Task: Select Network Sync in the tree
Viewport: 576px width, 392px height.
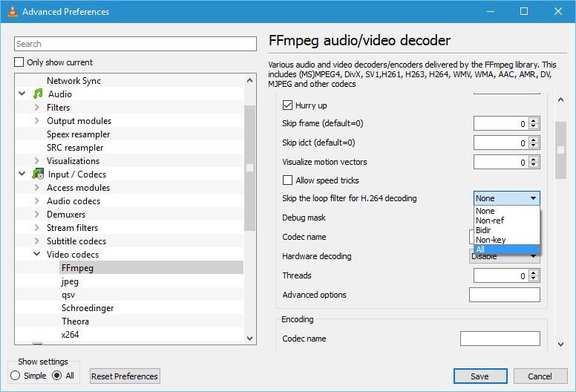Action: pos(73,81)
